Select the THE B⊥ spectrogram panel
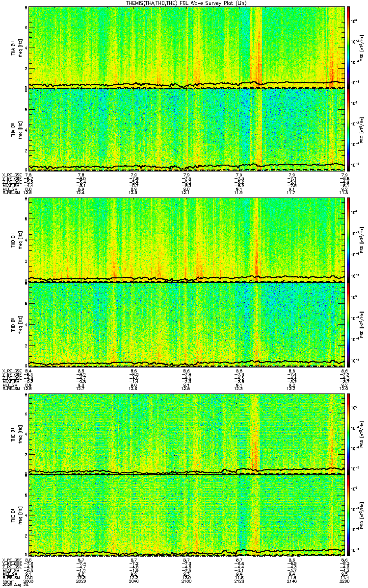The width and height of the screenshot is (368, 588). 186,433
